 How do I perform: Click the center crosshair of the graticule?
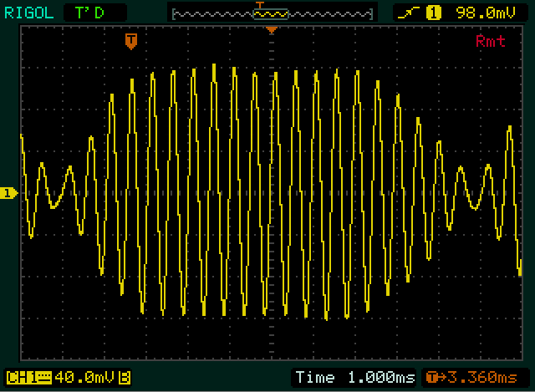click(271, 194)
